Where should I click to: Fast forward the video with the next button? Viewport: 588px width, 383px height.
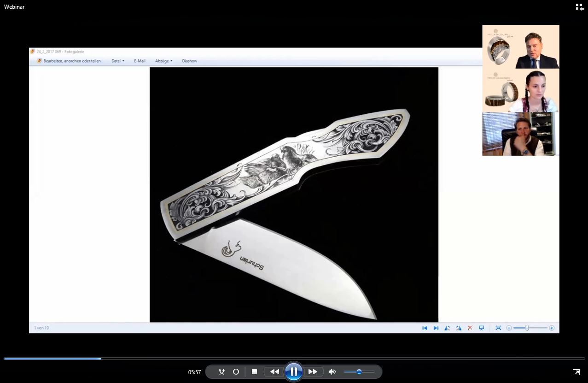tap(313, 371)
